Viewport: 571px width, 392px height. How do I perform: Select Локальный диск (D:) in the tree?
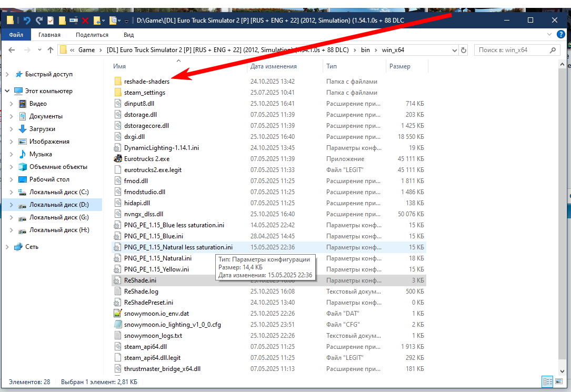point(59,205)
